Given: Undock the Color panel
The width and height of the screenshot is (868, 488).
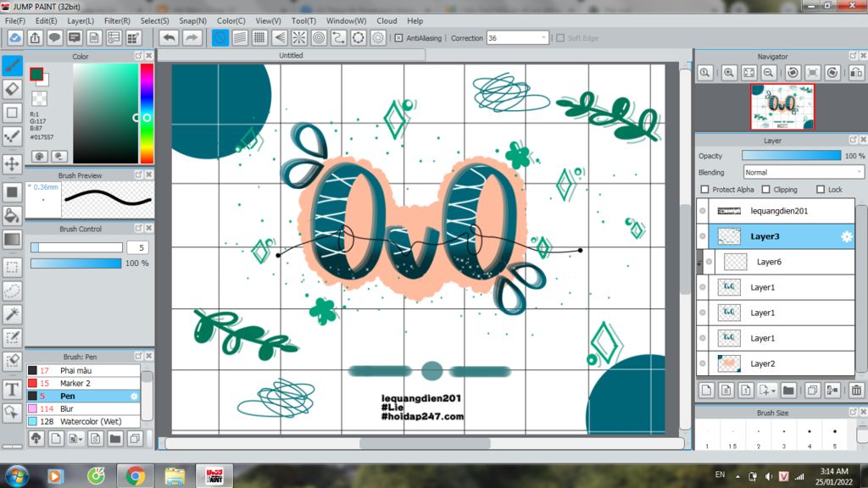Looking at the screenshot, I should pyautogui.click(x=138, y=56).
